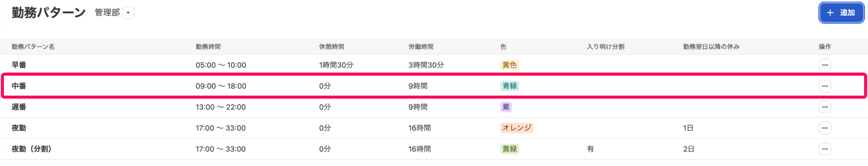
Task: Select the 遅番 pattern name
Action: pyautogui.click(x=19, y=107)
